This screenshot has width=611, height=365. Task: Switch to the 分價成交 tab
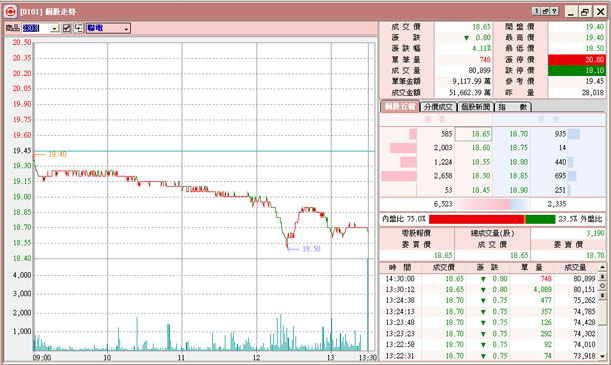(438, 107)
